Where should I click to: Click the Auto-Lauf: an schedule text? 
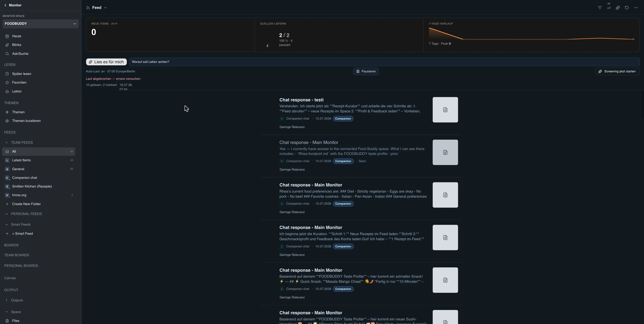click(x=110, y=71)
